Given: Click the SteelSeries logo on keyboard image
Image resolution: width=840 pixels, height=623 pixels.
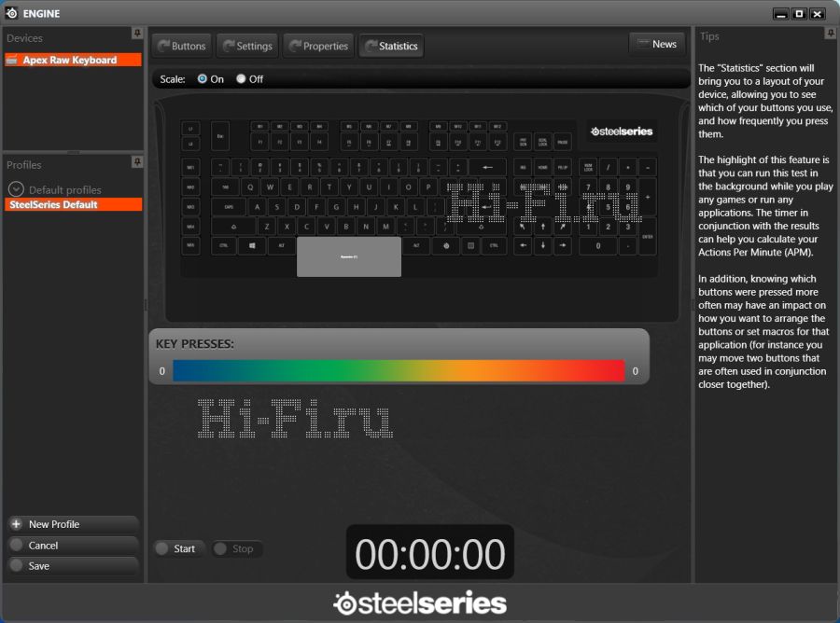Looking at the screenshot, I should 623,132.
